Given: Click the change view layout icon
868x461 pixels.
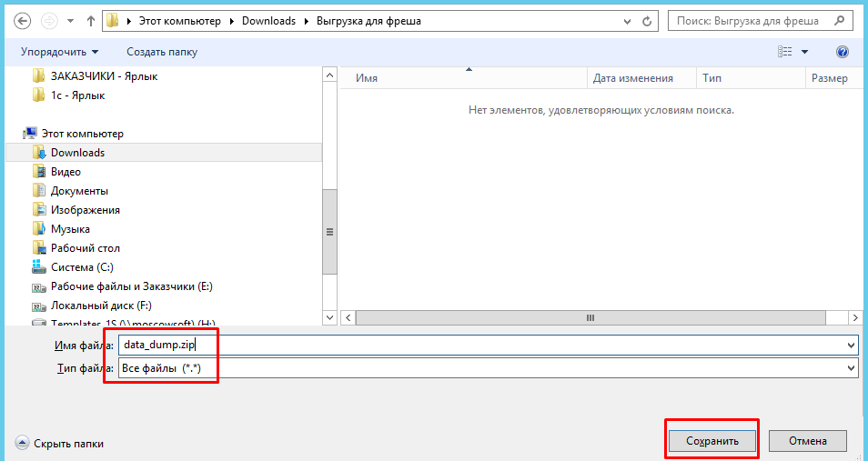Looking at the screenshot, I should point(785,52).
